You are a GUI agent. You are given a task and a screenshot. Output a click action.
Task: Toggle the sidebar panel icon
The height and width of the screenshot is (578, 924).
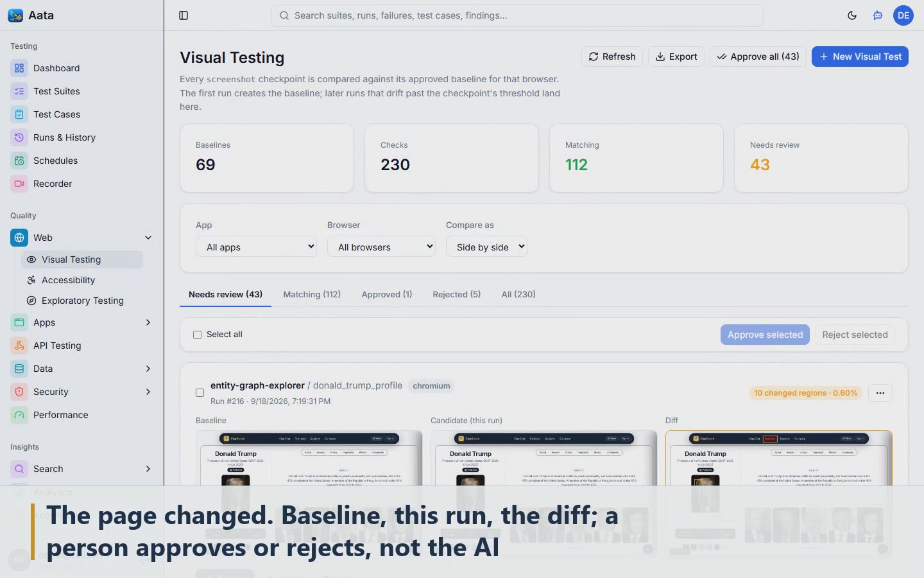[184, 15]
